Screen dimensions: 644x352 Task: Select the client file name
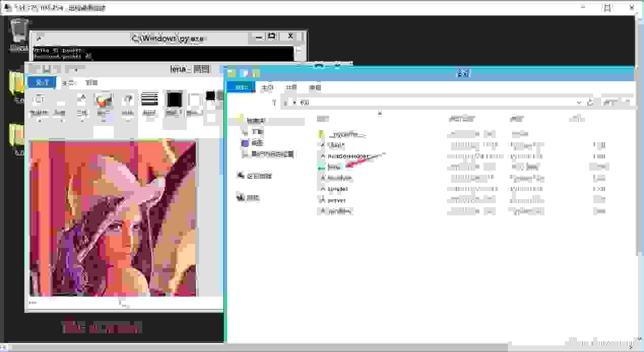click(x=336, y=145)
